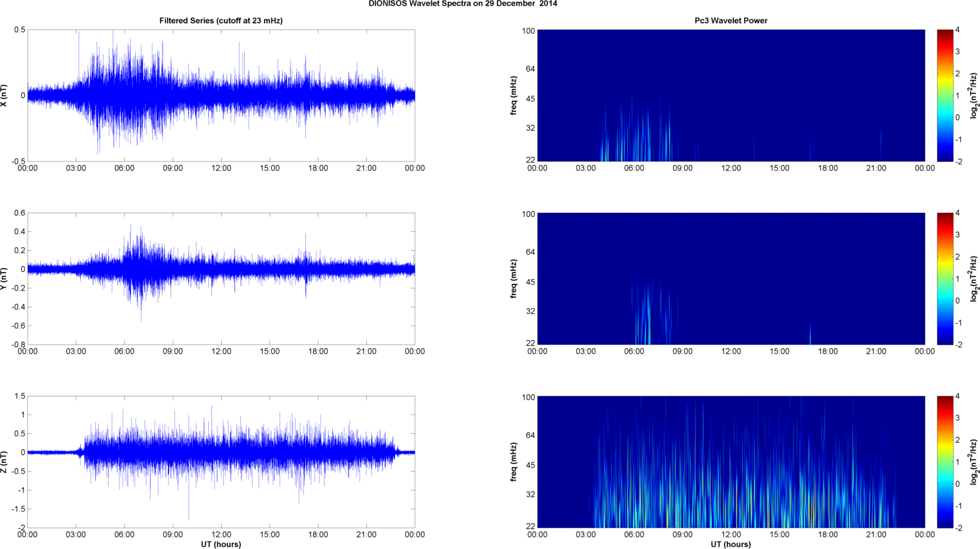980x549 pixels.
Task: Click the colorbar beside the middle spectrogram
Action: tap(945, 278)
